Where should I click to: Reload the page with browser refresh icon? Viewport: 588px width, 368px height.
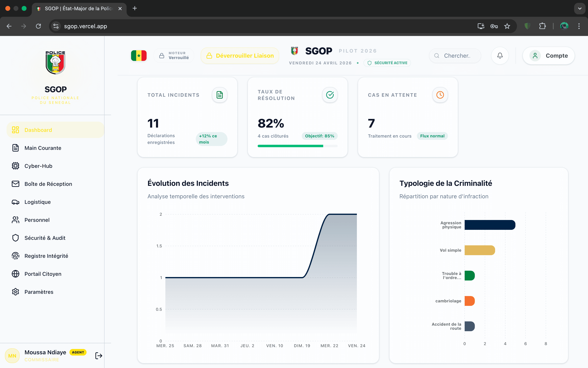[38, 26]
